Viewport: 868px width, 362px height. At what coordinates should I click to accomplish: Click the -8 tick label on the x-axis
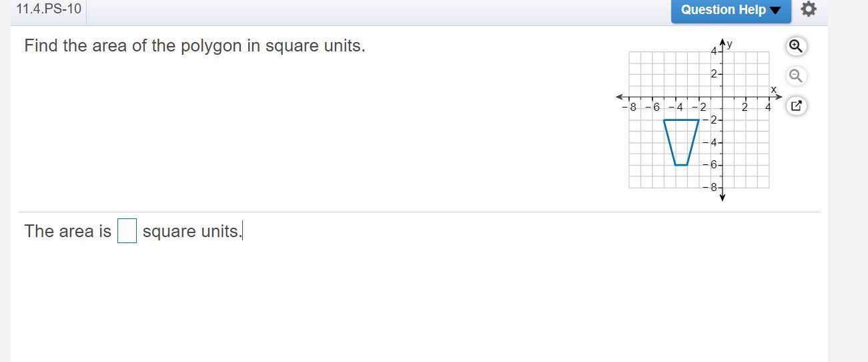629,107
